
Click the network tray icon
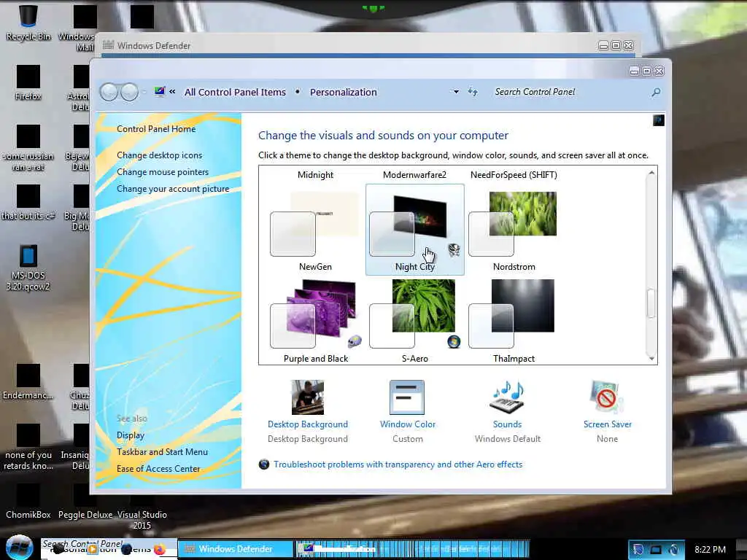(656, 550)
